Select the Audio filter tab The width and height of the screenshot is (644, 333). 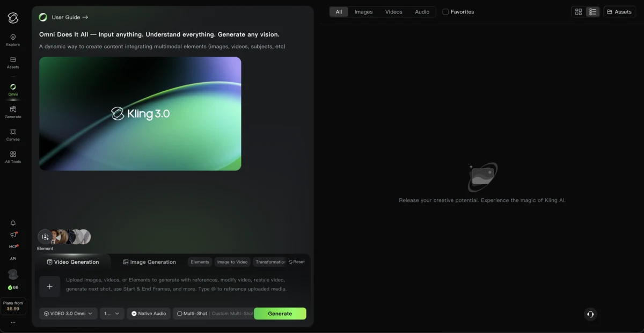point(422,12)
